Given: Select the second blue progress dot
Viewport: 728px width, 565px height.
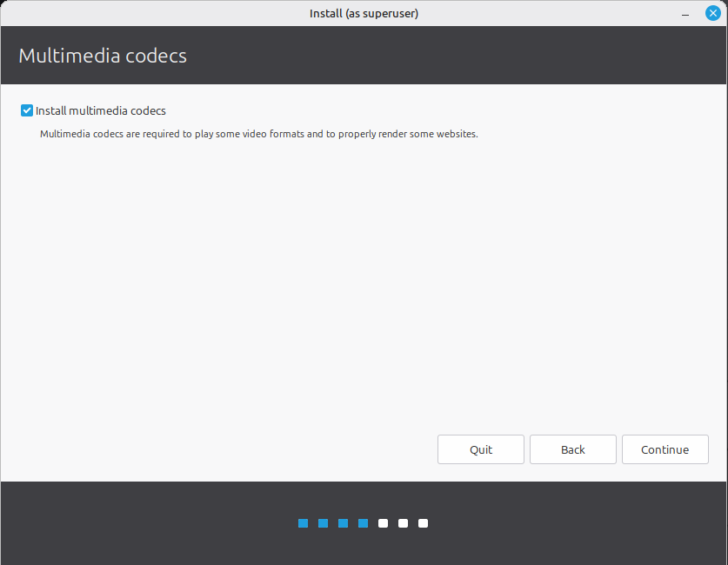Looking at the screenshot, I should click(x=323, y=523).
